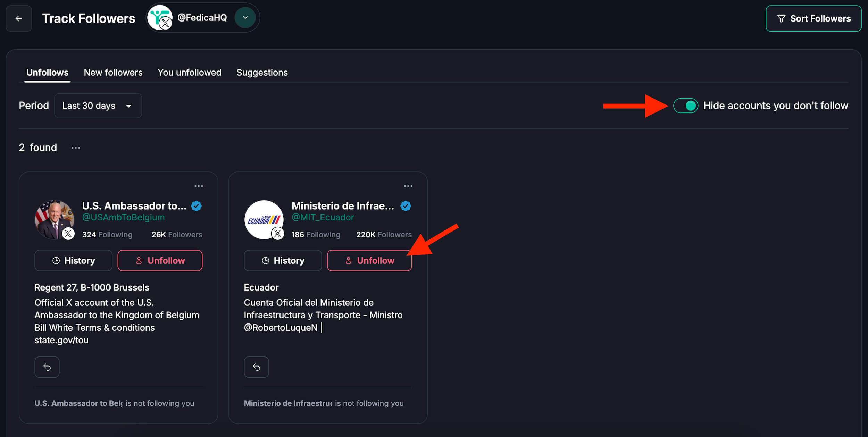Viewport: 868px width, 437px height.
Task: Expand the @FedicaHQ account chevron dropdown
Action: point(245,17)
